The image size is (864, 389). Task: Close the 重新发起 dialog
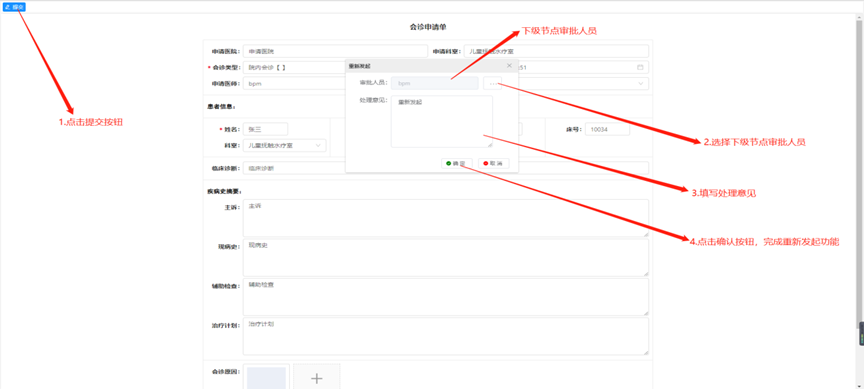509,66
